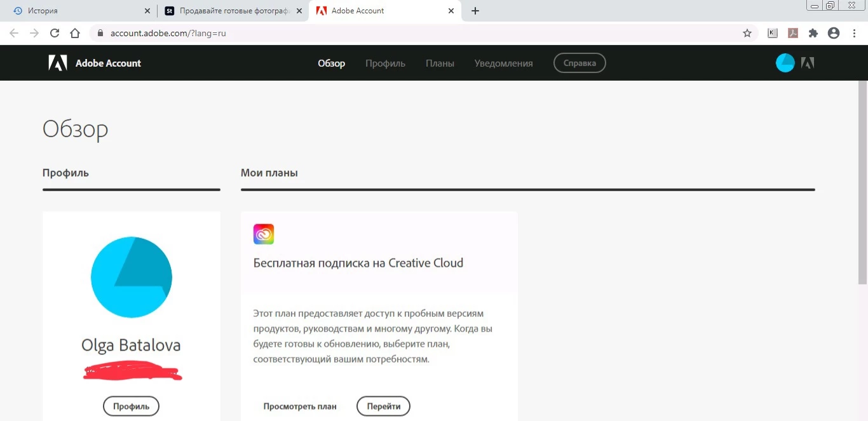868x421 pixels.
Task: Minimize the browser window
Action: (814, 5)
